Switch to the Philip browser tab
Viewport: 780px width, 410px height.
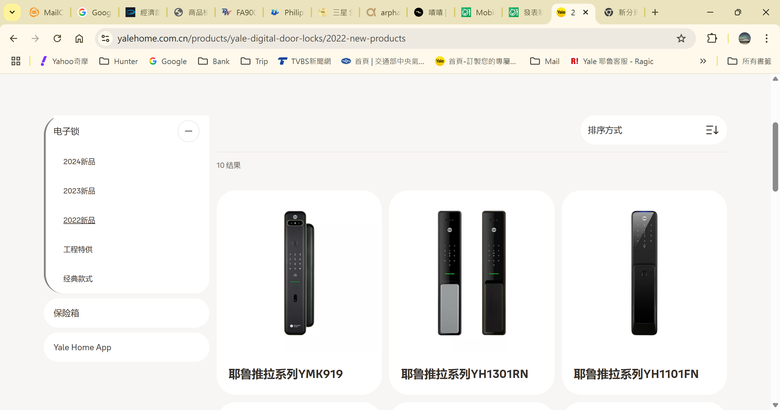click(287, 12)
